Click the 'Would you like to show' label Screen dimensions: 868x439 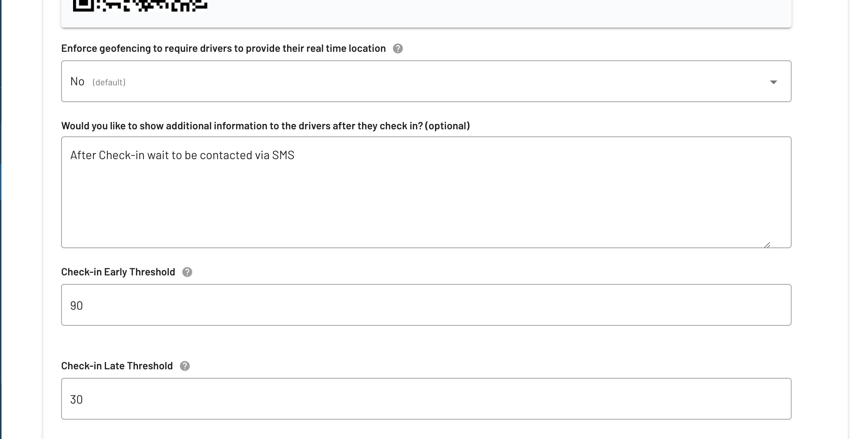coord(265,126)
